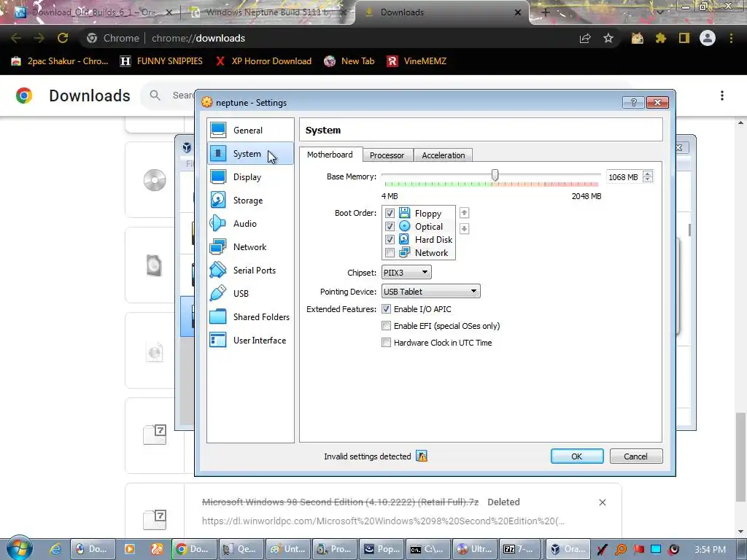Bookmark this page with star icon
The image size is (747, 560).
click(x=608, y=38)
